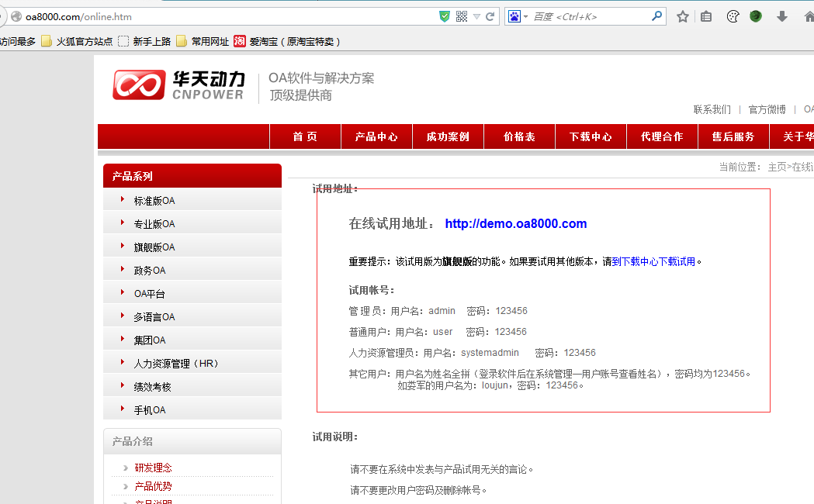Open 联系我们 link
The height and width of the screenshot is (504, 814).
pyautogui.click(x=712, y=109)
